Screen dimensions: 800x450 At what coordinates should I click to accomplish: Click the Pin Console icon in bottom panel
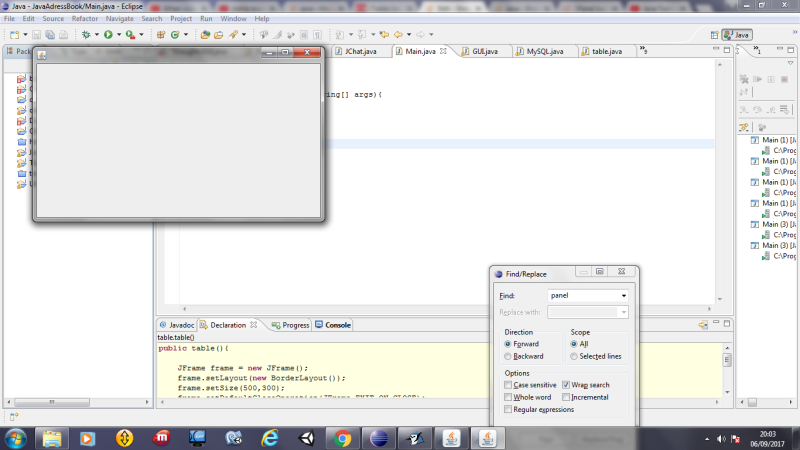tap(703, 325)
